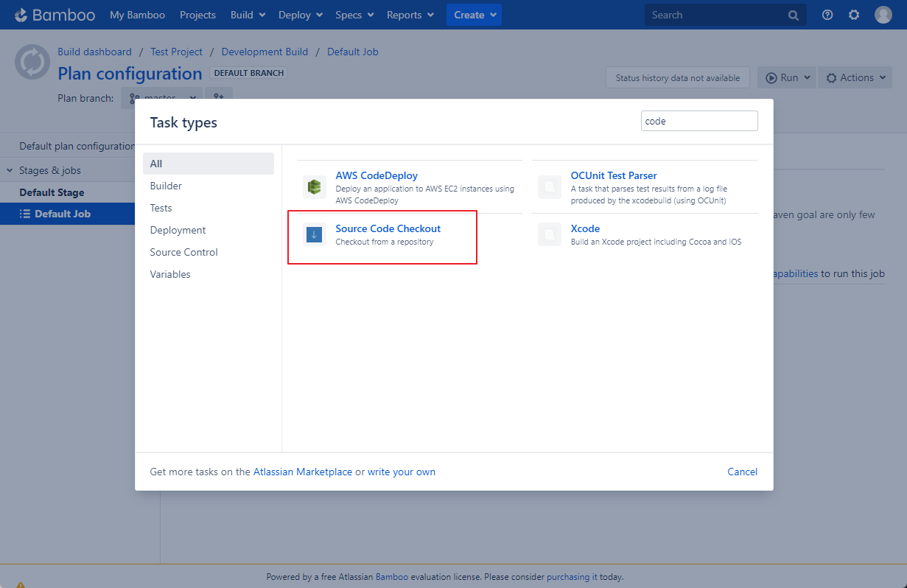Go to the Build dashboard breadcrumb
Image resolution: width=907 pixels, height=588 pixels.
pyautogui.click(x=95, y=52)
